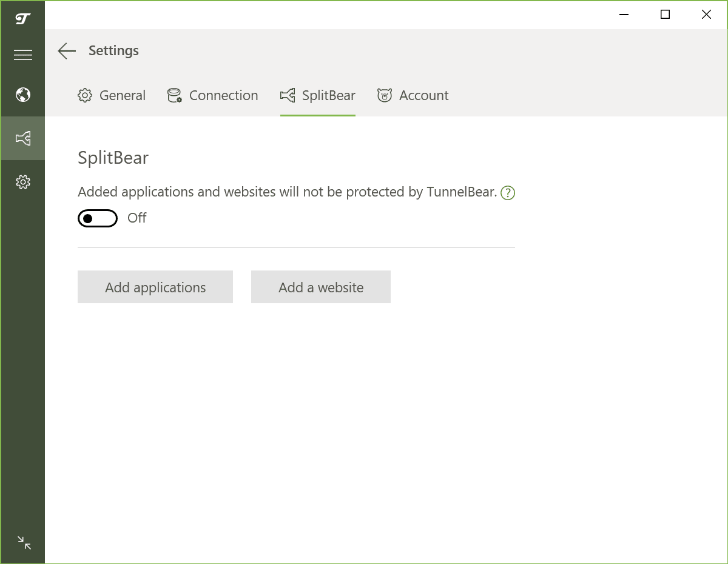Click the green help question mark icon
The image size is (728, 564).
point(508,193)
